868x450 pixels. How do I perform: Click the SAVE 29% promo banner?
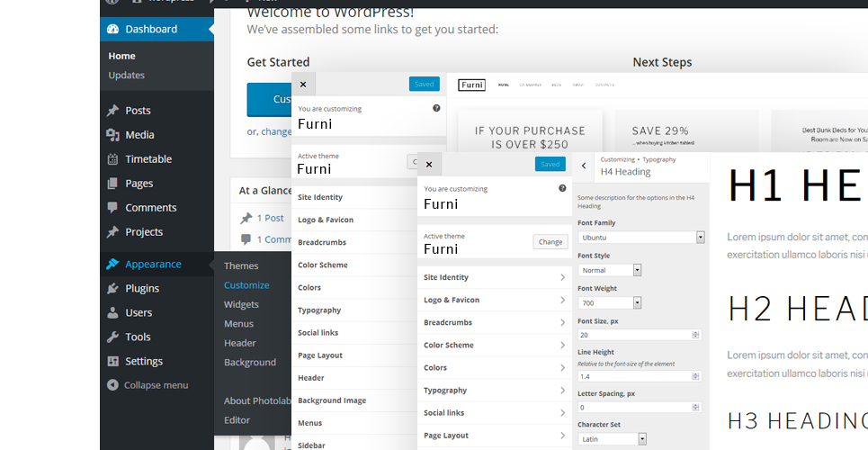pyautogui.click(x=686, y=131)
